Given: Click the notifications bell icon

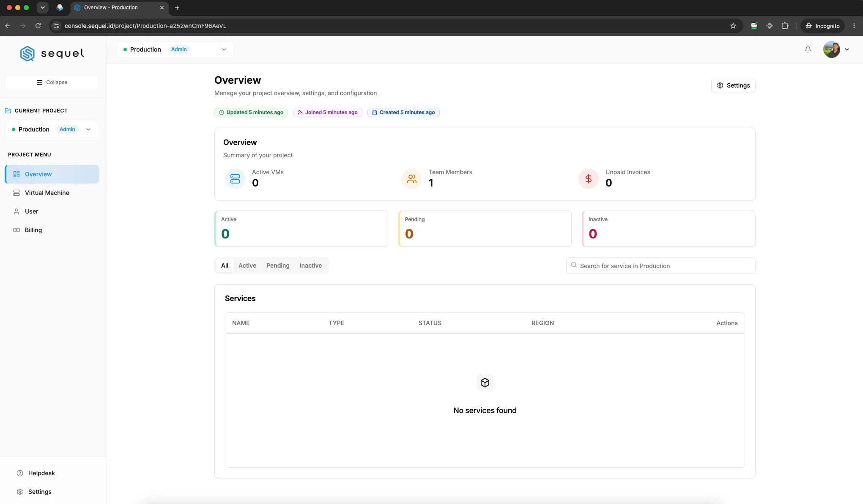Looking at the screenshot, I should point(808,49).
